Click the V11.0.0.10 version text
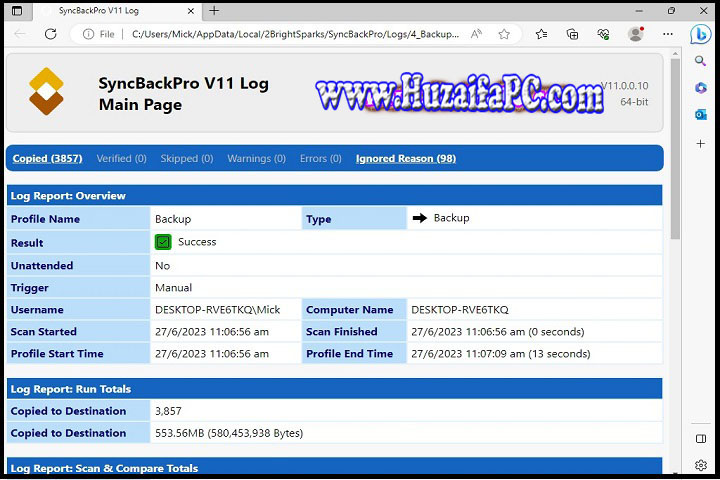The image size is (720, 480). point(625,86)
